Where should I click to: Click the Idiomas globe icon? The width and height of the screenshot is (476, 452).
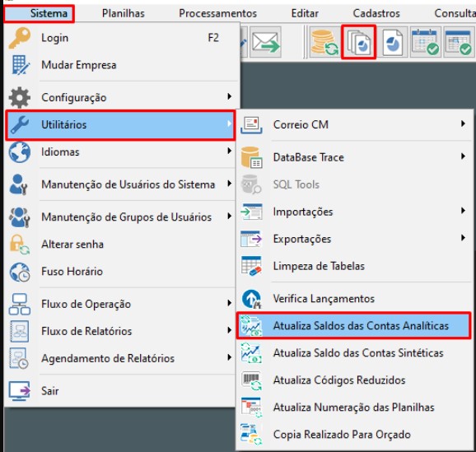(20, 152)
